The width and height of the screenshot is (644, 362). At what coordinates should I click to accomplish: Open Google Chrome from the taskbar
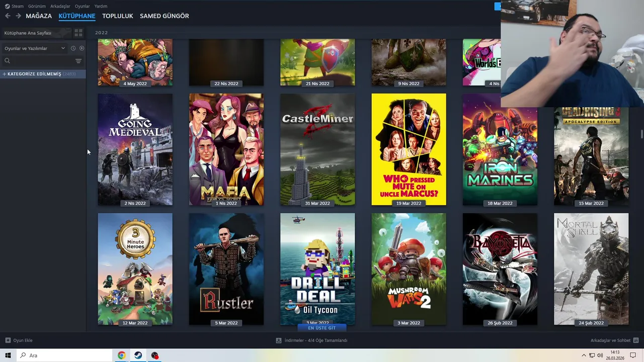tap(121, 355)
